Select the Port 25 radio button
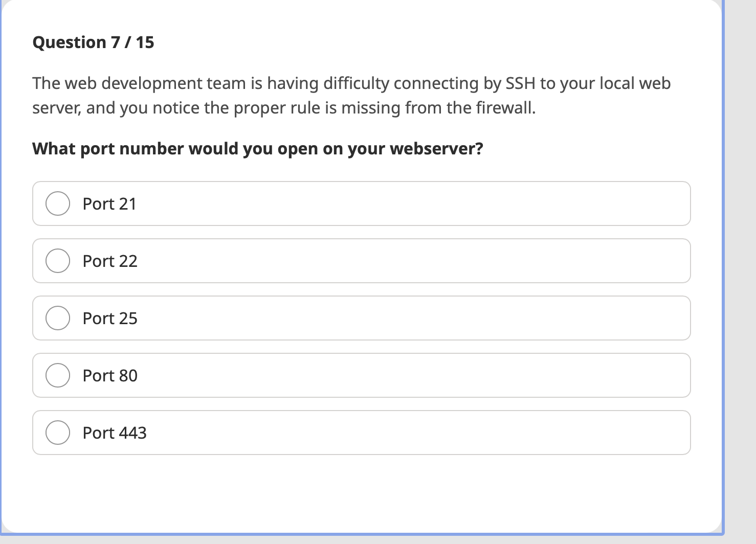 tap(57, 318)
